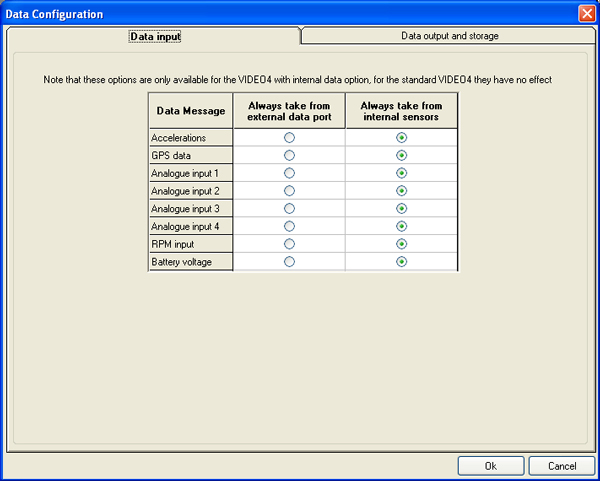600x481 pixels.
Task: Set Battery voltage to internal sensors
Action: (401, 262)
